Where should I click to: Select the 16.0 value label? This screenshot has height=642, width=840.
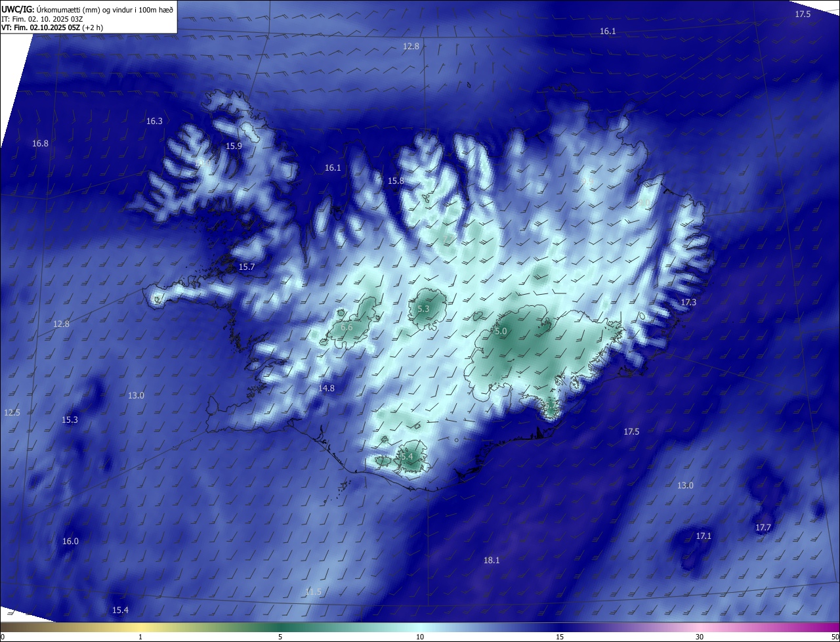click(x=70, y=541)
